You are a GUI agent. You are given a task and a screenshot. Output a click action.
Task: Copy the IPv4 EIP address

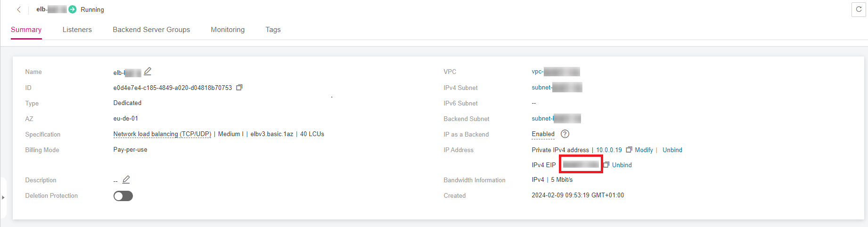point(606,165)
